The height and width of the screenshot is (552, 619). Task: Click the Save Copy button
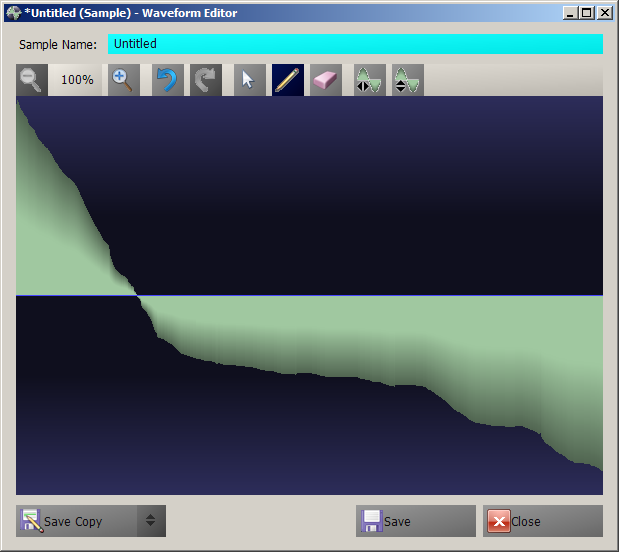click(77, 521)
